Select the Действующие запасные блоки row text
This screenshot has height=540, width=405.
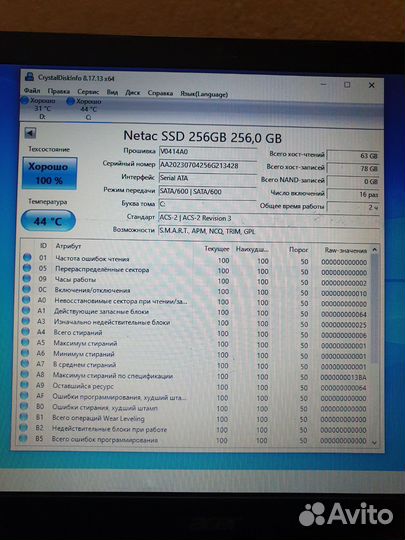pyautogui.click(x=101, y=311)
